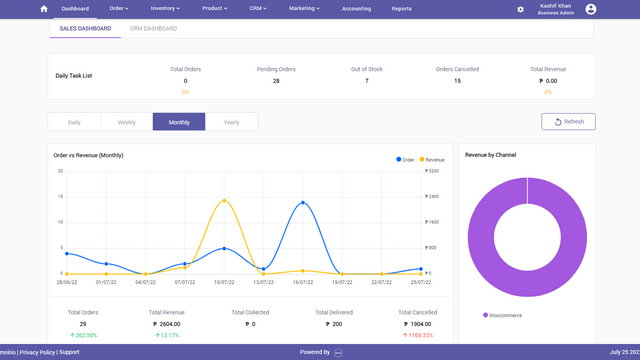Click the Refresh button

pos(568,122)
